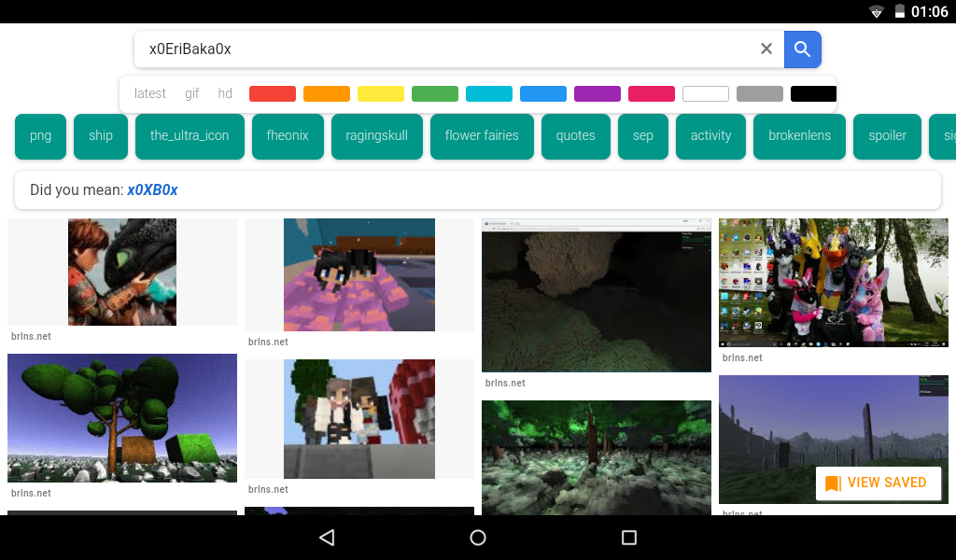Filter by purple color swatch

pos(597,94)
